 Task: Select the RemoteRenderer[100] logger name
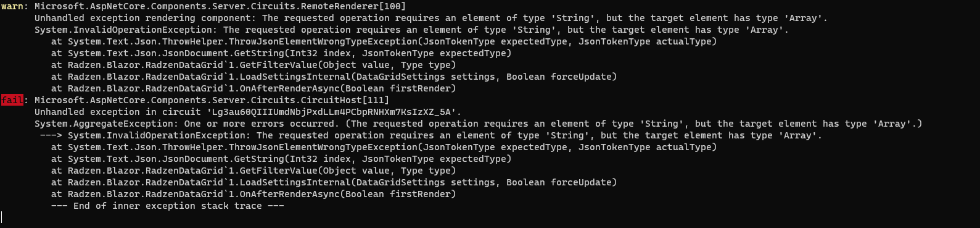(220, 6)
